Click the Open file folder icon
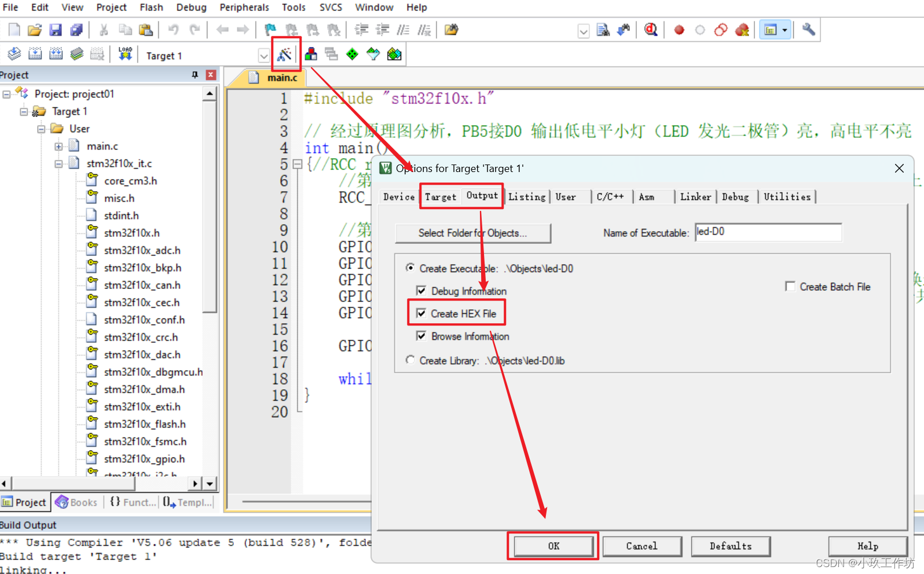 [35, 30]
